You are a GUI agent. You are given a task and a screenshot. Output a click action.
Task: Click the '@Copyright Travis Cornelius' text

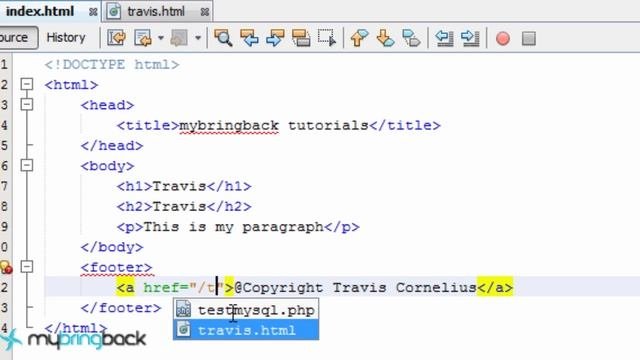355,288
